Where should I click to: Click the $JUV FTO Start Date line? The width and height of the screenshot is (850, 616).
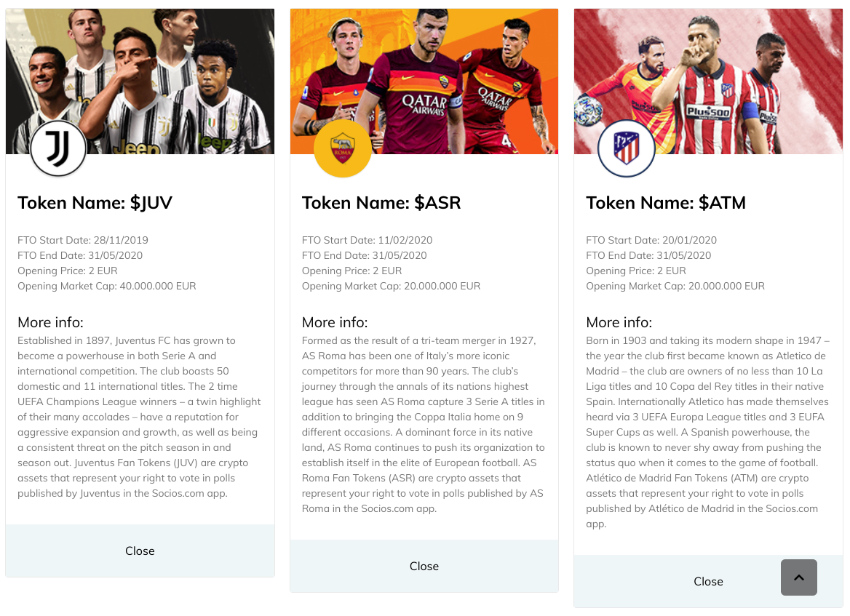[x=83, y=240]
